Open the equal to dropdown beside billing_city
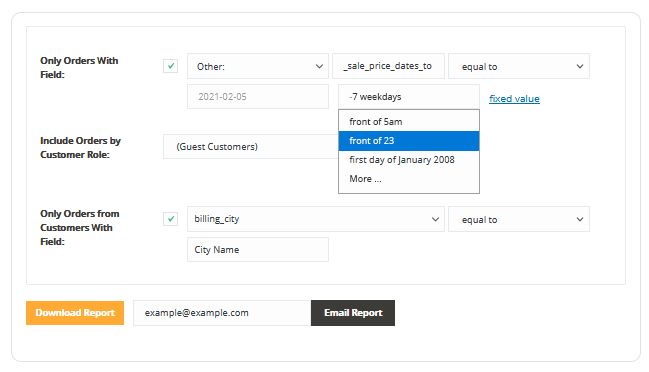The height and width of the screenshot is (372, 649). 519,219
